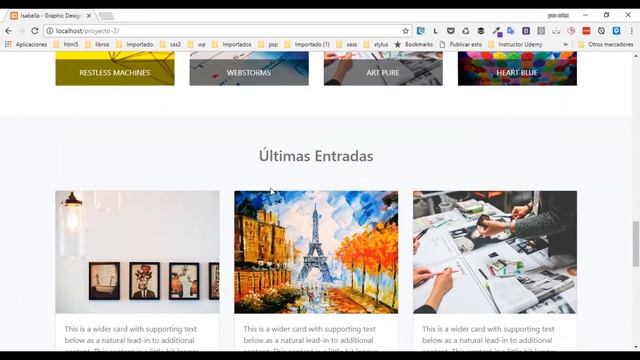Open the Eiffel Tower painting card image
Screen dimensions: 640x360
point(316,252)
